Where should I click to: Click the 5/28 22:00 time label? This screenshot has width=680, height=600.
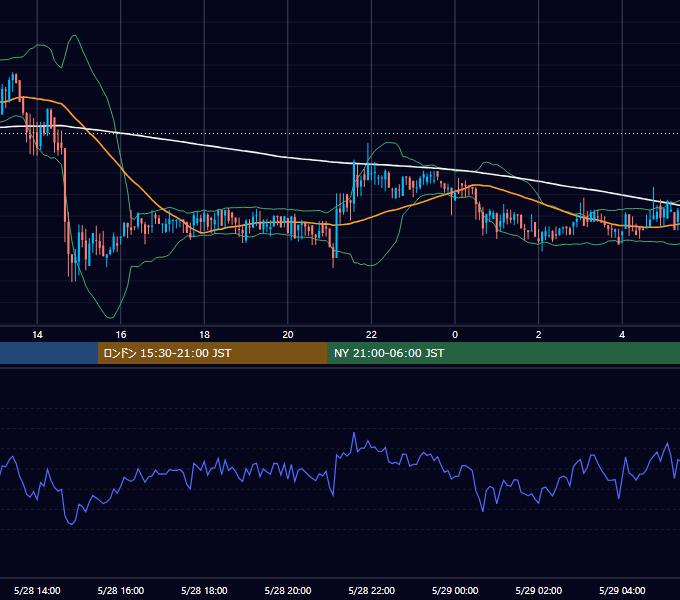[372, 590]
